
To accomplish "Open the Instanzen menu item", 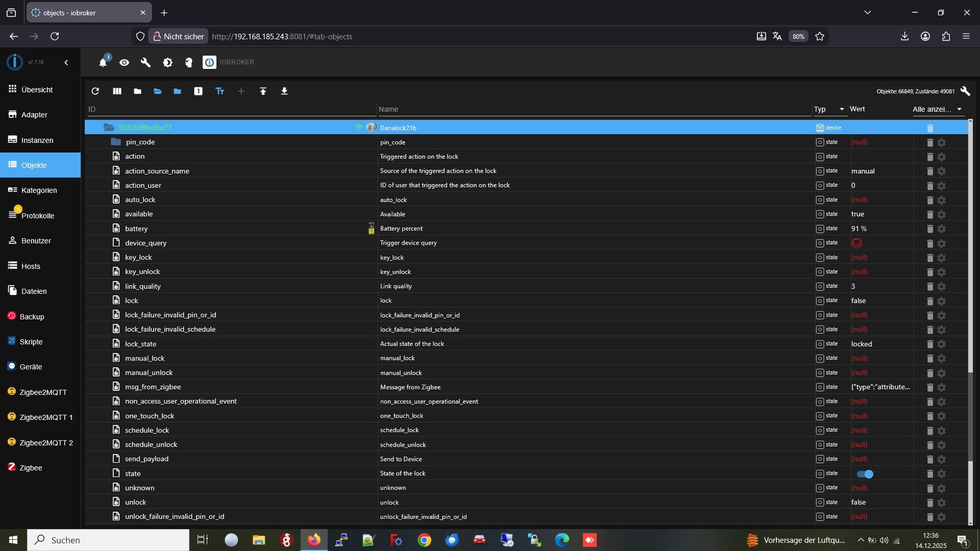I will pos(37,140).
